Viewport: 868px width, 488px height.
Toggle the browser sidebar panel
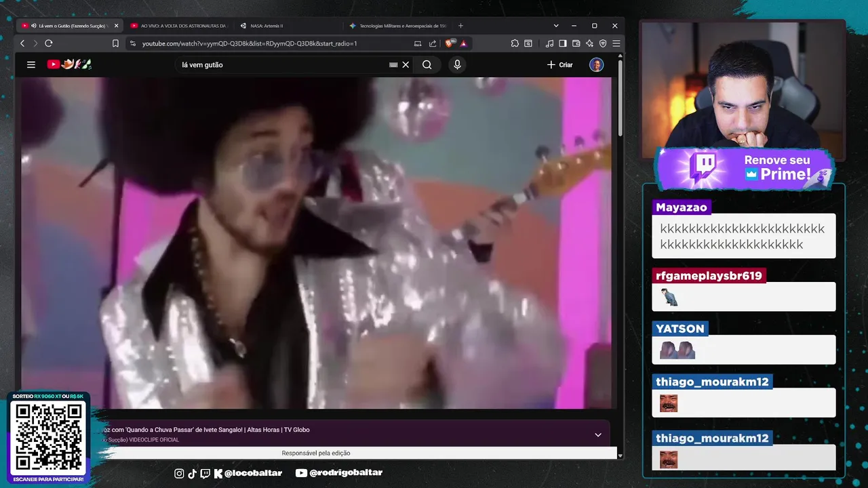pos(563,43)
